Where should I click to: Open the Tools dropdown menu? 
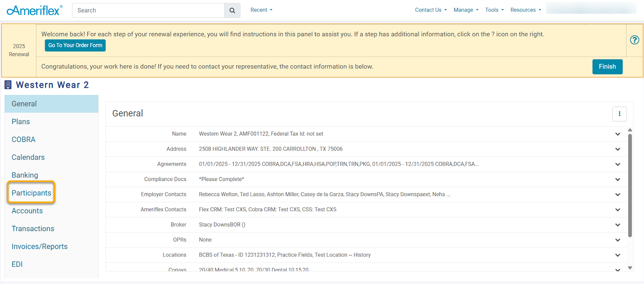pos(494,10)
